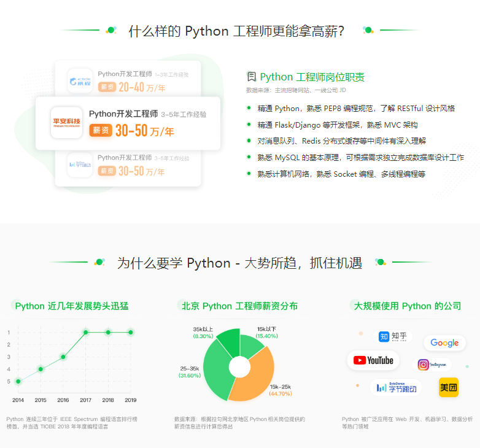Click the 大规模使用 Python 的公司 heading
This screenshot has width=480, height=448.
[408, 306]
